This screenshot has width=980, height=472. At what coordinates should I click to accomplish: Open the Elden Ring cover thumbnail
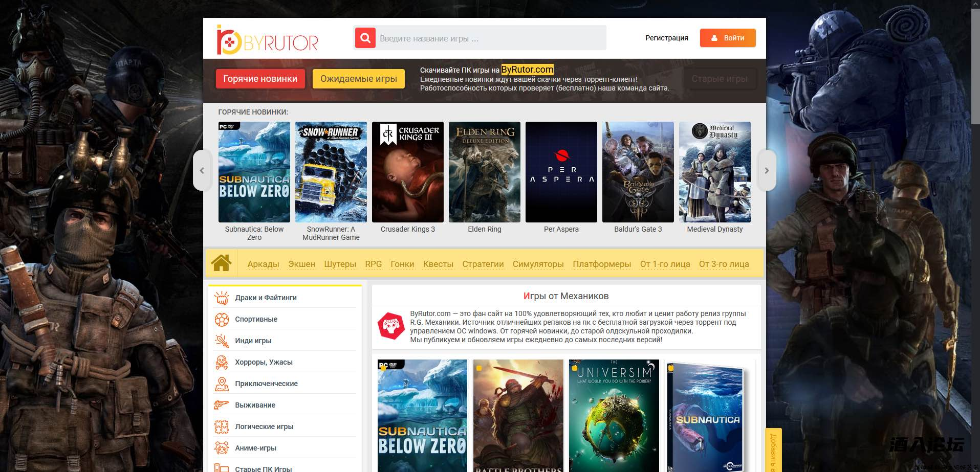(x=484, y=172)
